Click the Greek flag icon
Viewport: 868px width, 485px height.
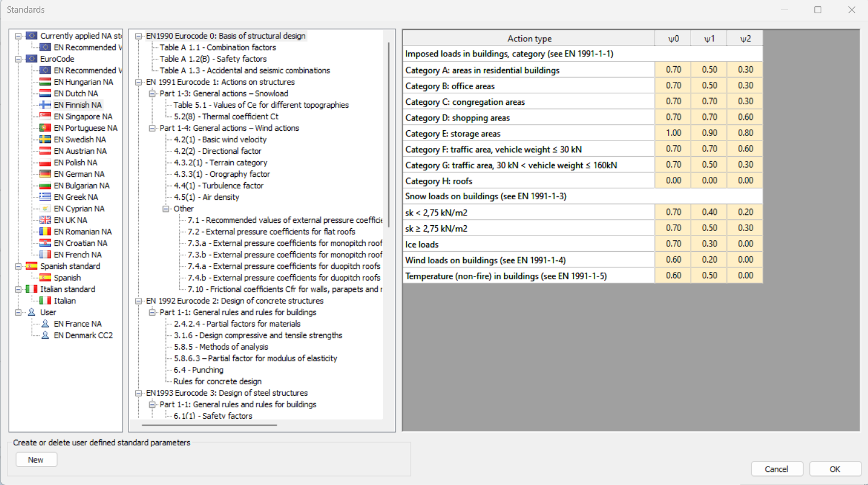click(45, 197)
